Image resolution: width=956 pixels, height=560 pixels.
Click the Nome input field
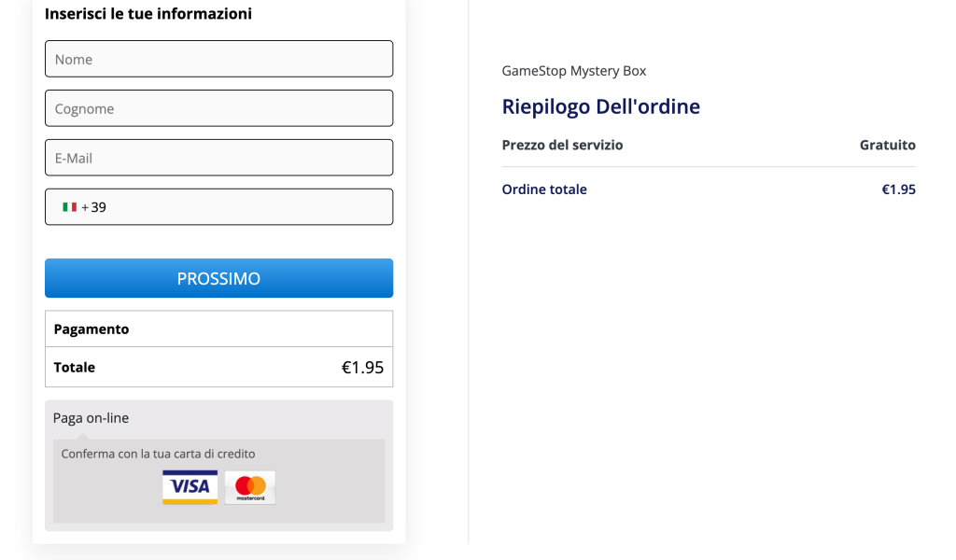[x=218, y=58]
